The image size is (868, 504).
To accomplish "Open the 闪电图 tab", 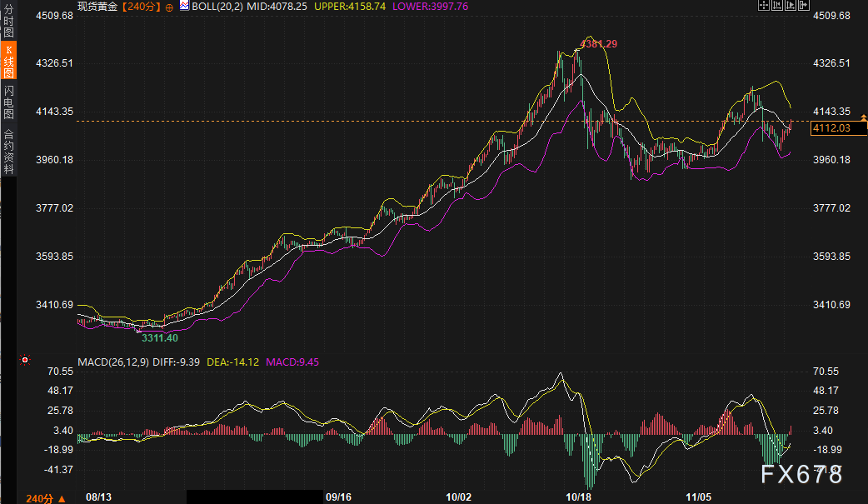I will (8, 101).
